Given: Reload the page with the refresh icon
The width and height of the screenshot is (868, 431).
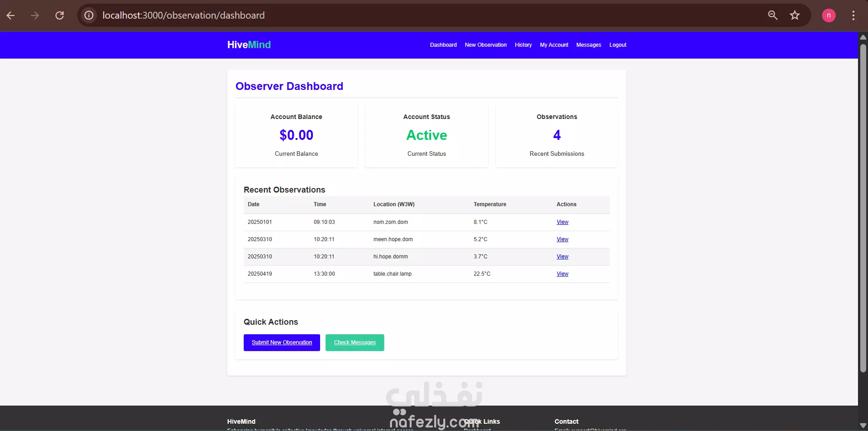Looking at the screenshot, I should pyautogui.click(x=60, y=15).
